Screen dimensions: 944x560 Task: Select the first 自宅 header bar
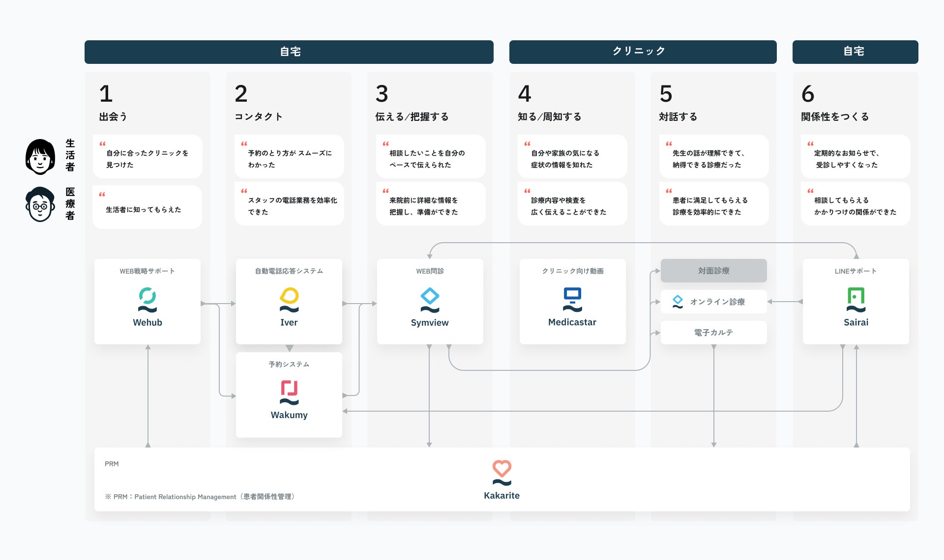[x=289, y=52]
